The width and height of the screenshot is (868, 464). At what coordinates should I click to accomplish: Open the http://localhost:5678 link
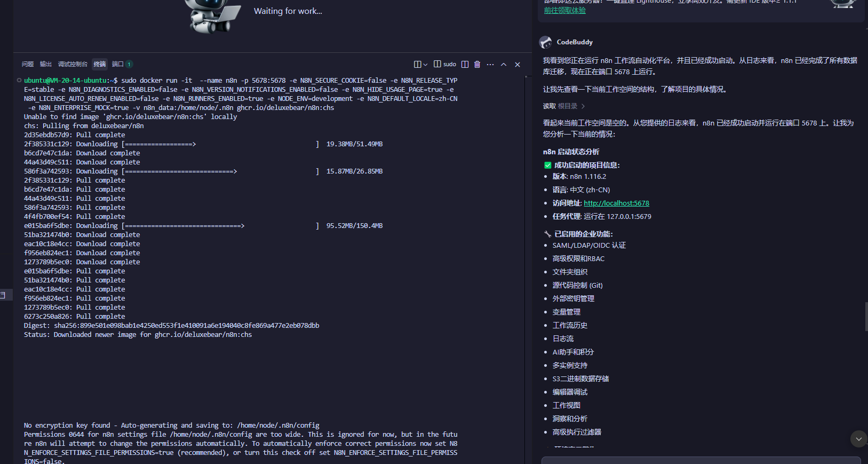click(x=616, y=203)
